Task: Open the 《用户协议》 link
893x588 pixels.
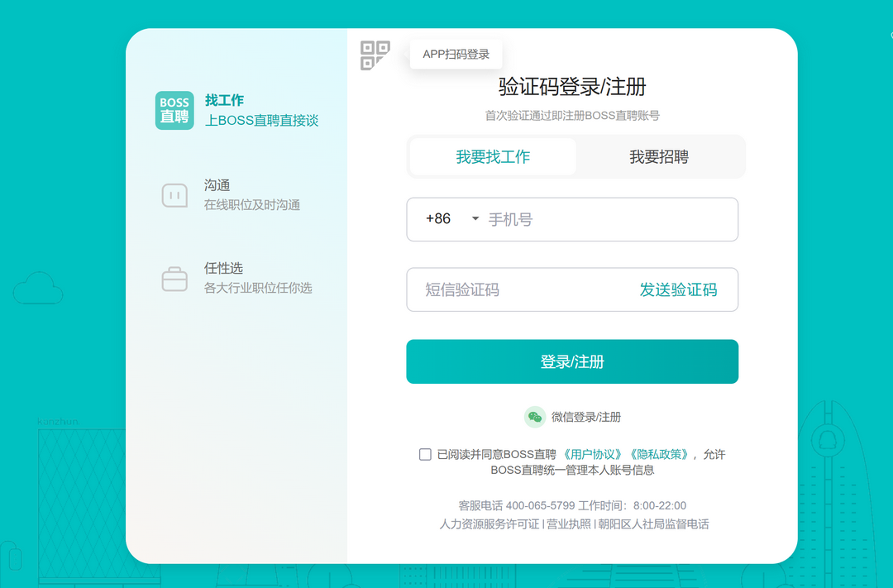Action: [592, 454]
